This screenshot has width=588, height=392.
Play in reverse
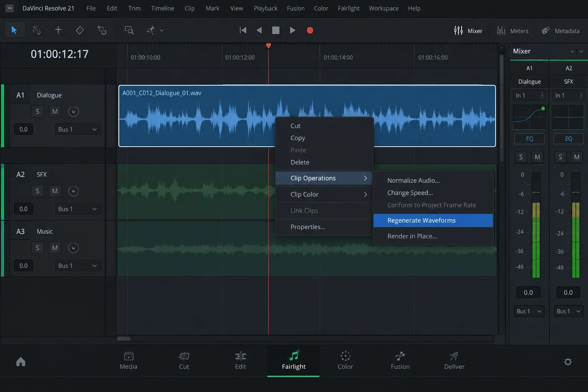click(x=259, y=30)
